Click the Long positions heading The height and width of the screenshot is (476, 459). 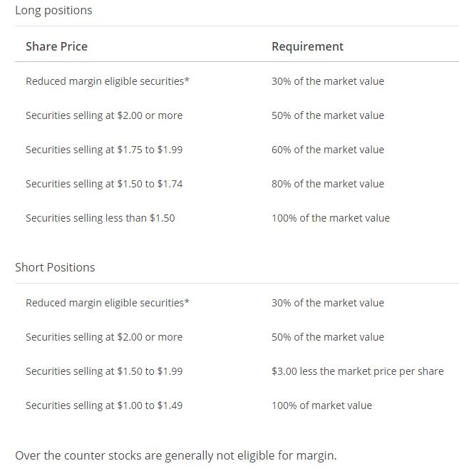[53, 11]
